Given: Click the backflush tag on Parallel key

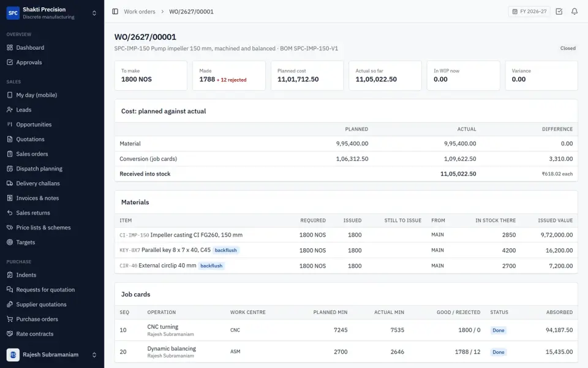Looking at the screenshot, I should [226, 250].
